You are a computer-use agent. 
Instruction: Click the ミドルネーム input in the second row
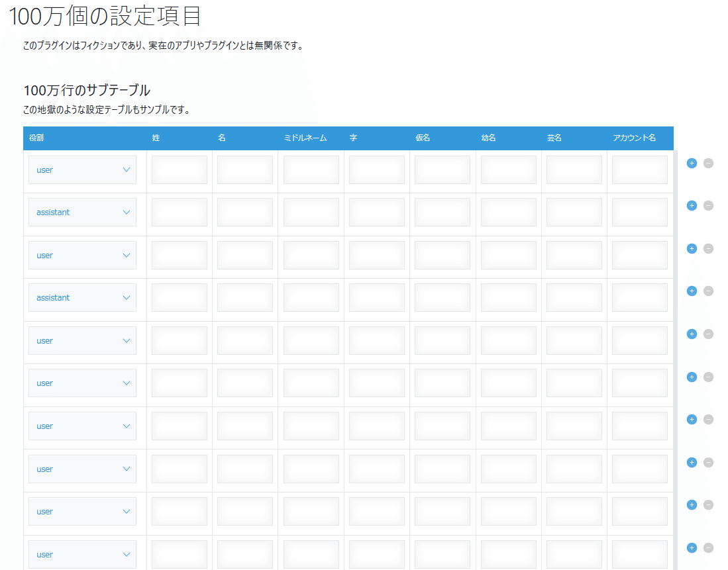point(311,212)
